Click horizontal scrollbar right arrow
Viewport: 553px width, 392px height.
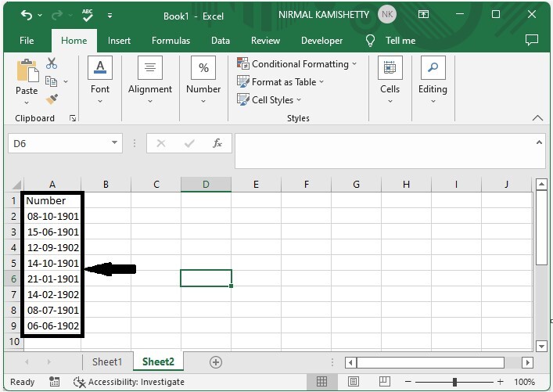(x=527, y=362)
